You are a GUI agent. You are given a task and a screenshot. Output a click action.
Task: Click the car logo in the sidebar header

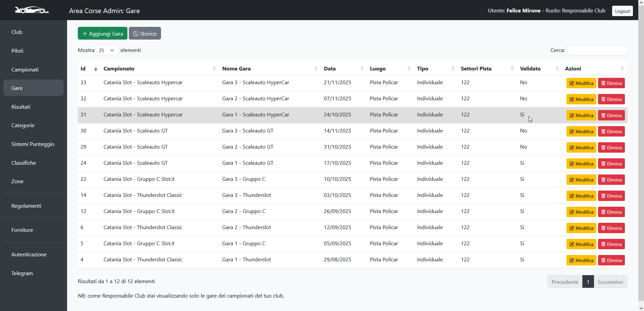[x=32, y=10]
